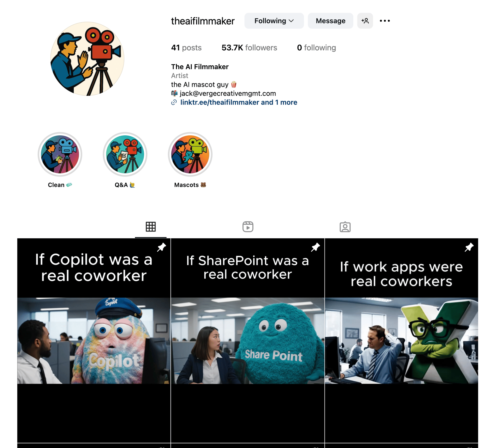Open the Following dropdown button
488x448 pixels.
(x=274, y=21)
